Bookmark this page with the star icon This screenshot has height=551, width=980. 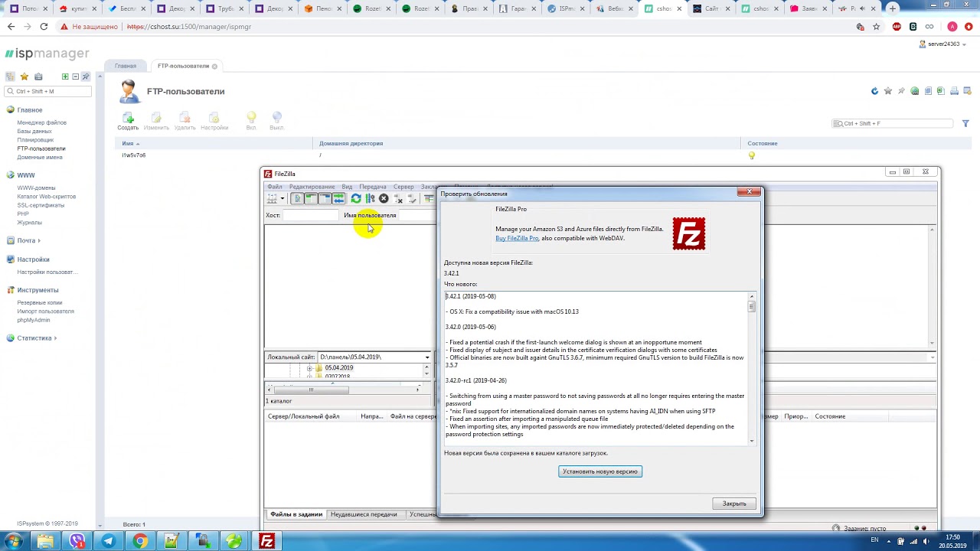(876, 26)
